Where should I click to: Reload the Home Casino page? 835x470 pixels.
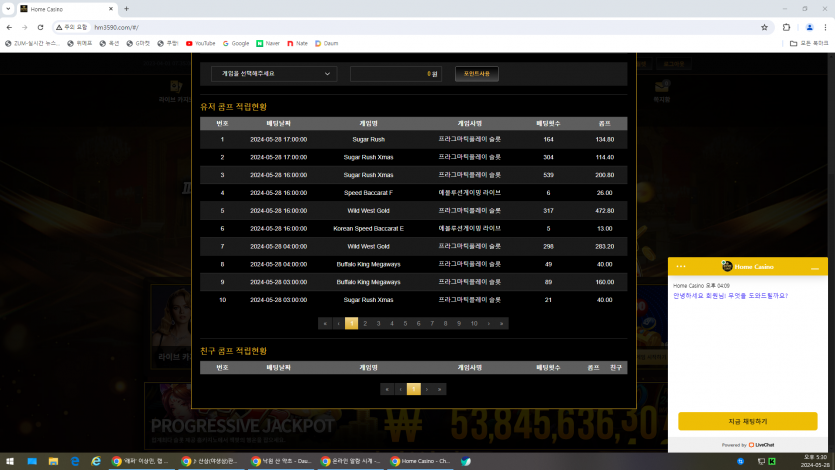tap(40, 27)
